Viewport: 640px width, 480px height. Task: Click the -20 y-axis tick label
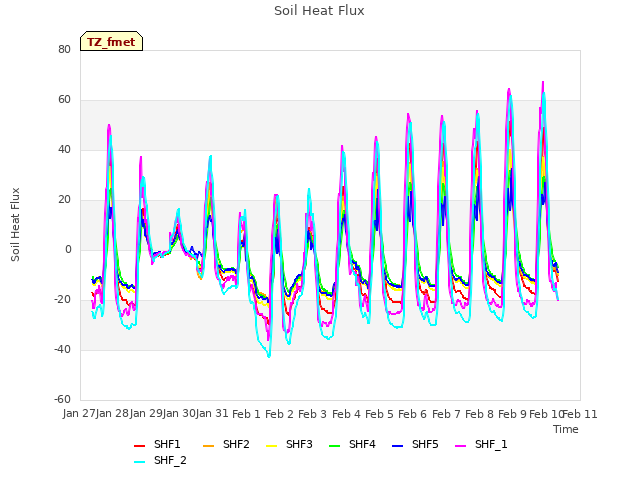pyautogui.click(x=62, y=300)
